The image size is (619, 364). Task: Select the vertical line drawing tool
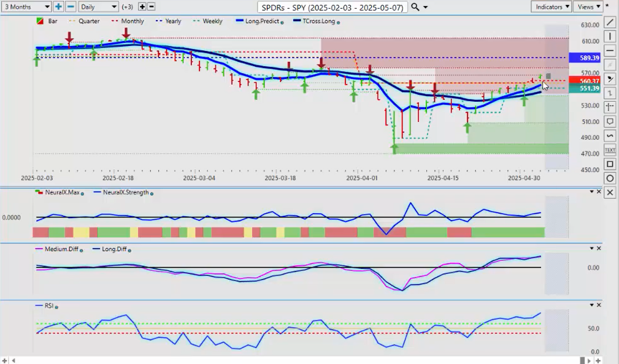[610, 36]
